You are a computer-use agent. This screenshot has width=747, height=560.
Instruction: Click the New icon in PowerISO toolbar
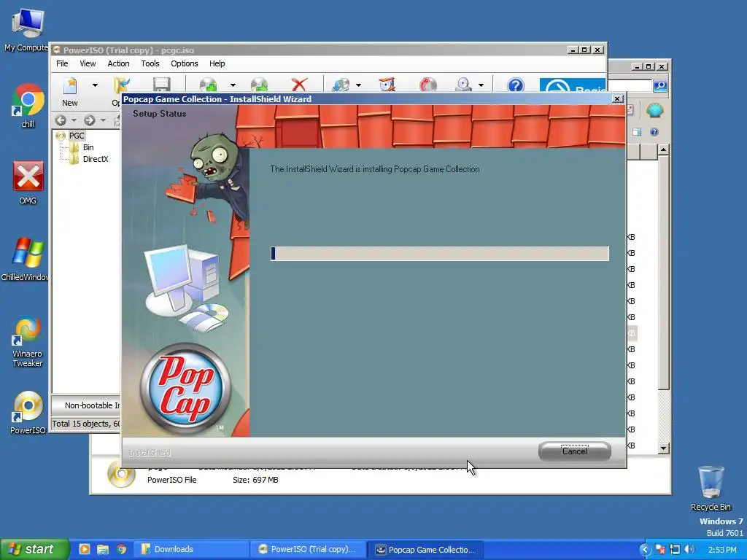pyautogui.click(x=70, y=86)
